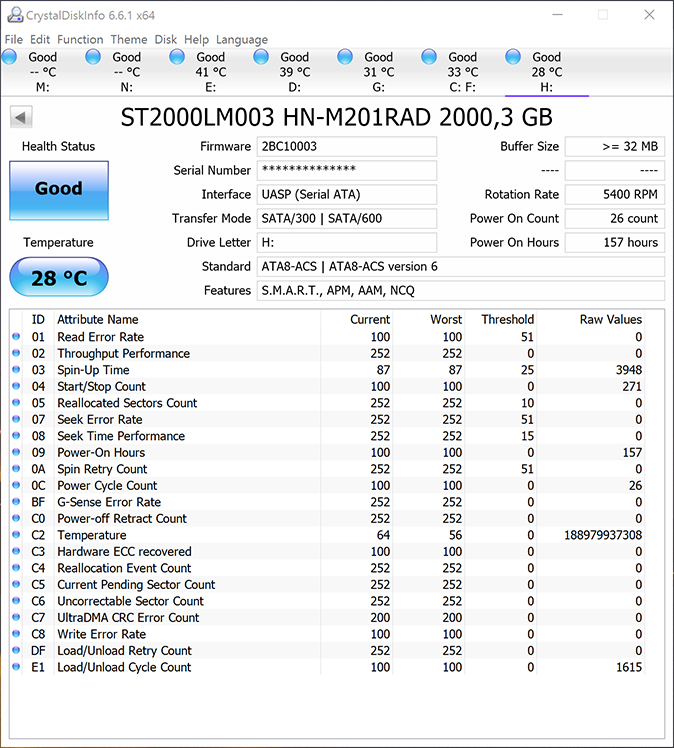Open the Help menu
Screen dimensions: 674x748
tap(197, 40)
